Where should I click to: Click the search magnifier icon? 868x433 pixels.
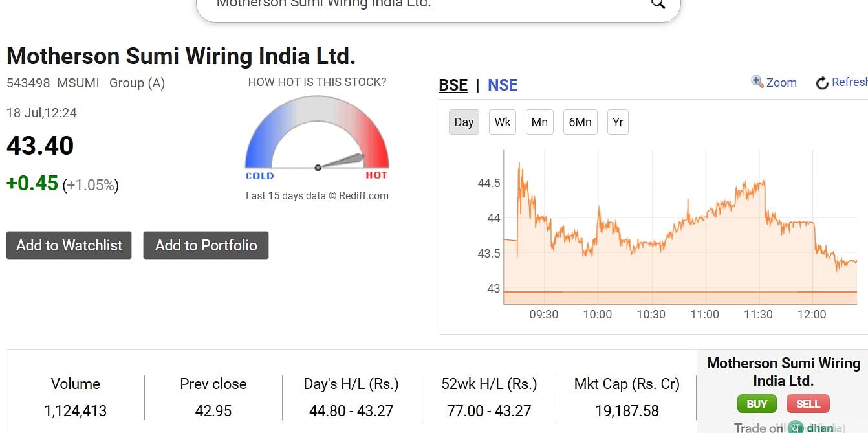click(x=658, y=3)
